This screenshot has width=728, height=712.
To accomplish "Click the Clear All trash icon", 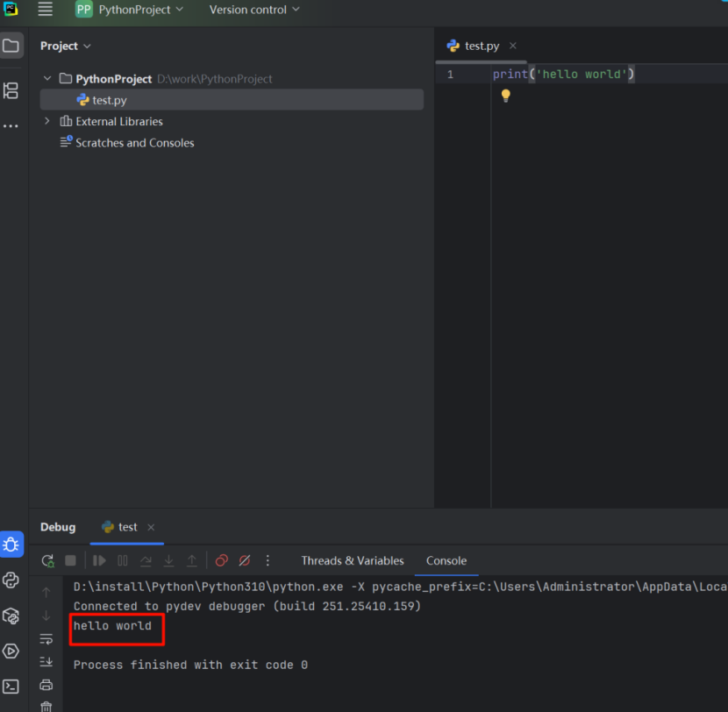I will 46,707.
